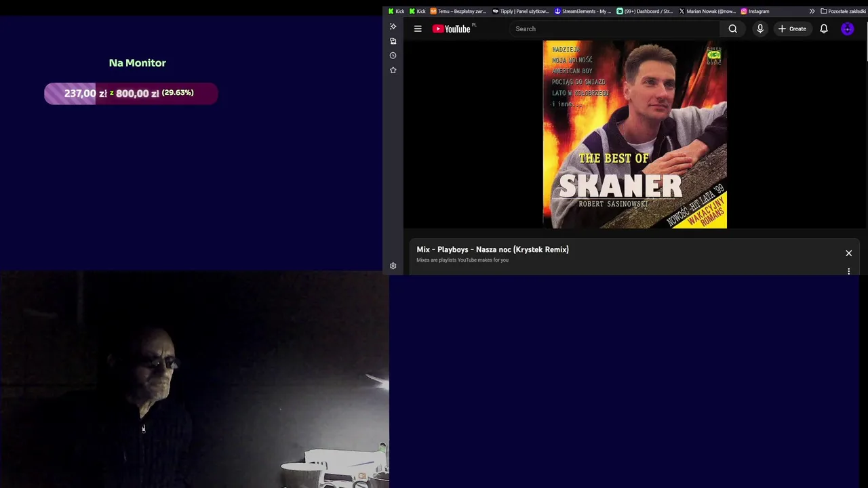Click the webcam overlay in stream layout

[x=195, y=380]
